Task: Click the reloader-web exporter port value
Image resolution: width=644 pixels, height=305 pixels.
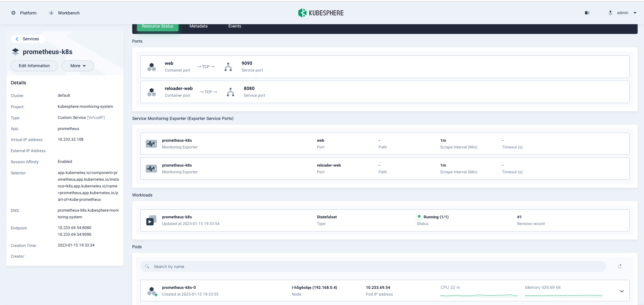Action: 329,165
